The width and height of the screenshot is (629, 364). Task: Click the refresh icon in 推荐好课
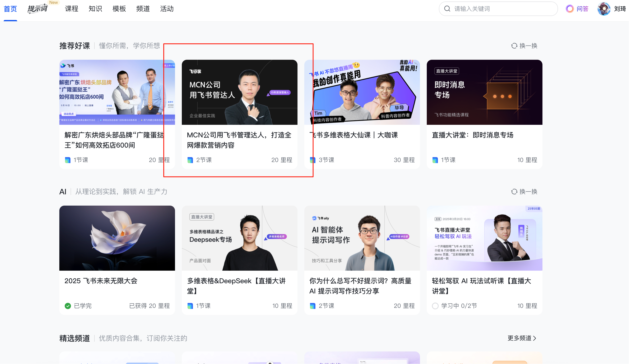(514, 46)
